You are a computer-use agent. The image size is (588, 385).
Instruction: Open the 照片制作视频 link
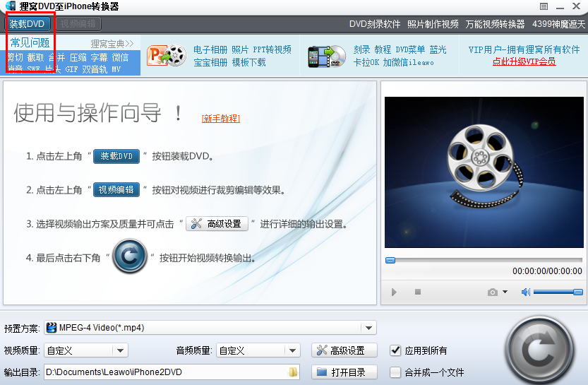tap(433, 25)
